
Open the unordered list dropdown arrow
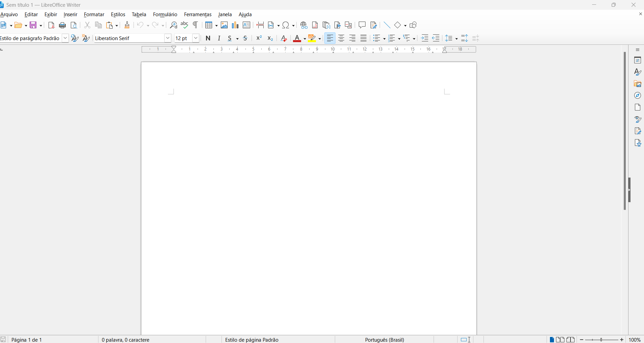pyautogui.click(x=384, y=39)
